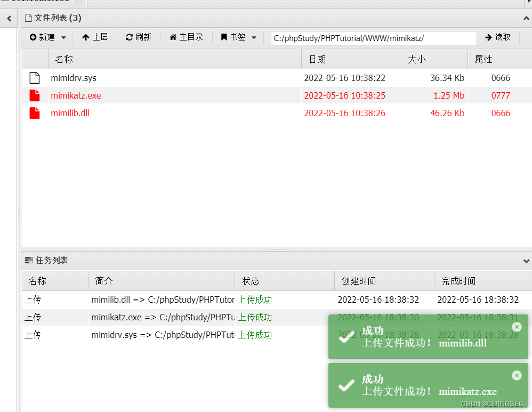
Task: Click the red mimikatz.exe file icon
Action: [x=35, y=95]
